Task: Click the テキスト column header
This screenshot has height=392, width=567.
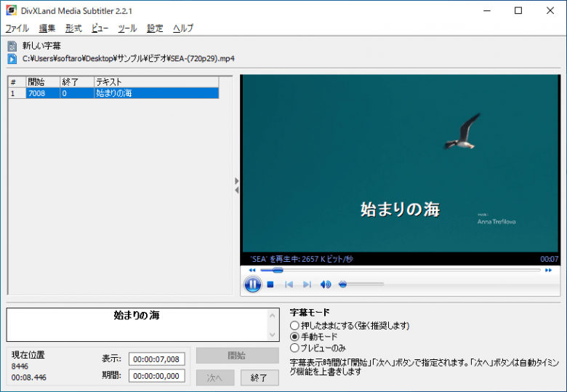Action: coord(156,82)
